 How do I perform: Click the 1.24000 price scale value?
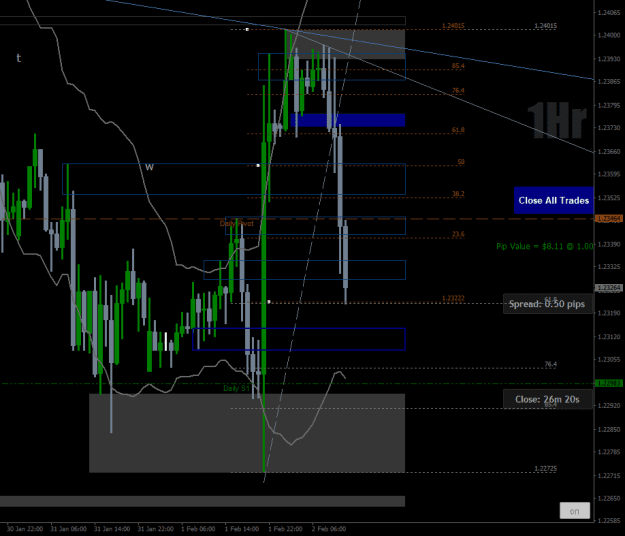pyautogui.click(x=609, y=35)
